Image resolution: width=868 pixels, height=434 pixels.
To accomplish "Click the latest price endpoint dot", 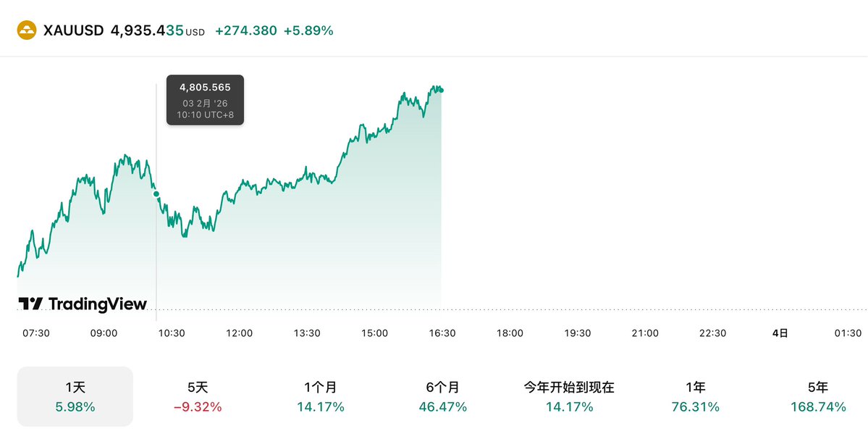I will [442, 90].
